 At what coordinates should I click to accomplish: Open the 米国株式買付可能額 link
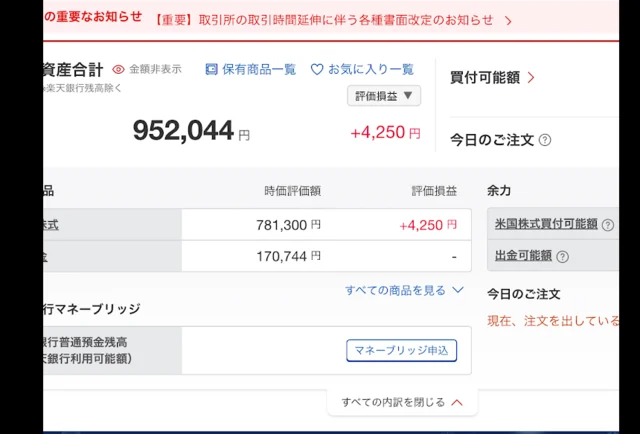click(546, 224)
